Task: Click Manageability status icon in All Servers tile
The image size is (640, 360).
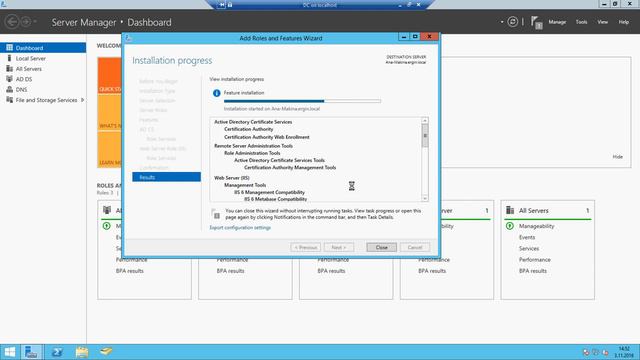Action: 509,226
